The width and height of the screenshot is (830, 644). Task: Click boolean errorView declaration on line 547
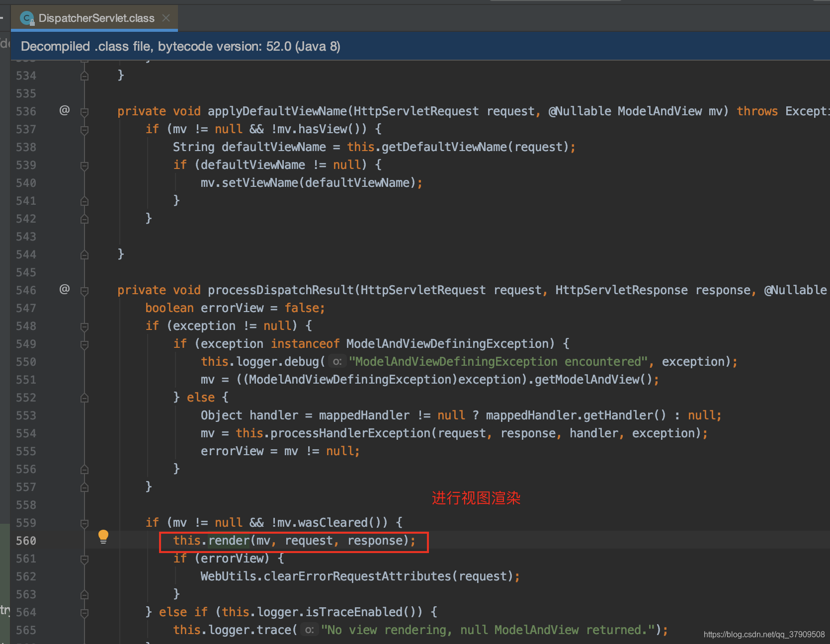point(235,308)
